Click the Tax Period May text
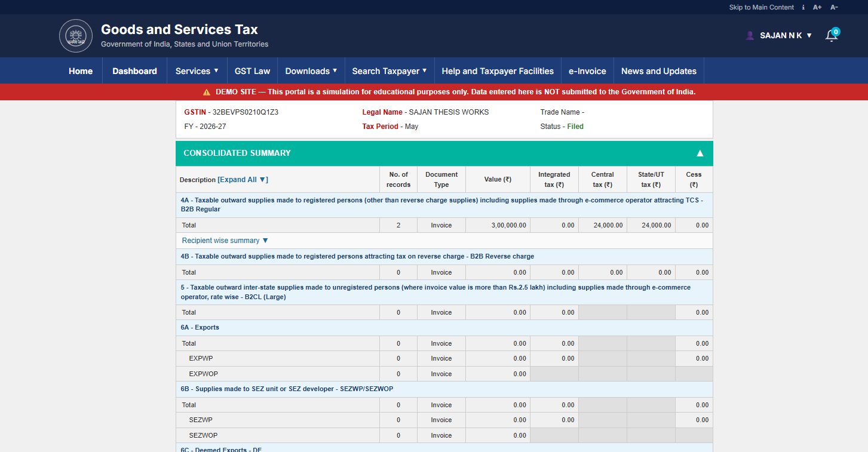Image resolution: width=868 pixels, height=452 pixels. tap(390, 127)
